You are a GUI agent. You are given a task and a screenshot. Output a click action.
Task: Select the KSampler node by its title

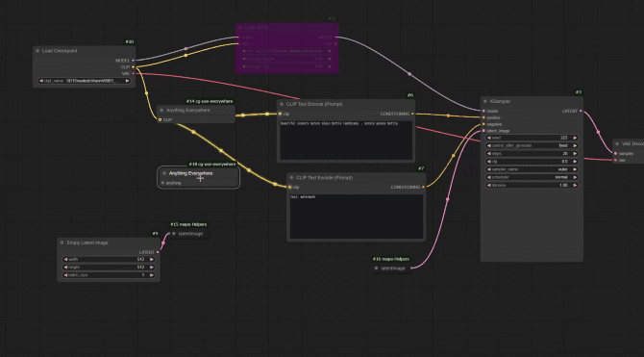(x=500, y=101)
